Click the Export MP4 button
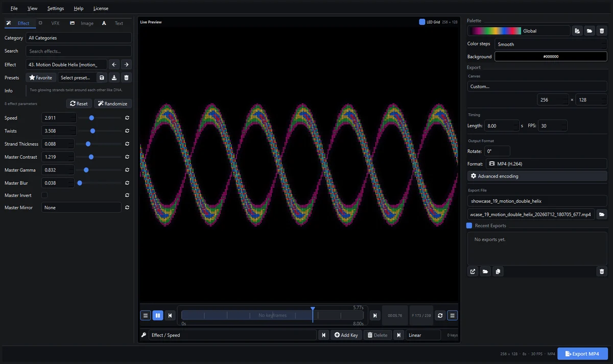 (x=582, y=354)
